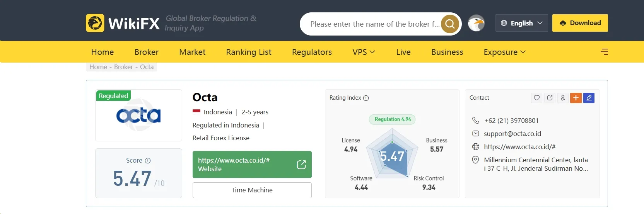Screen dimensions: 644x214
Task: Click the https://www.octa.co.id/# contact link
Action: [520, 147]
